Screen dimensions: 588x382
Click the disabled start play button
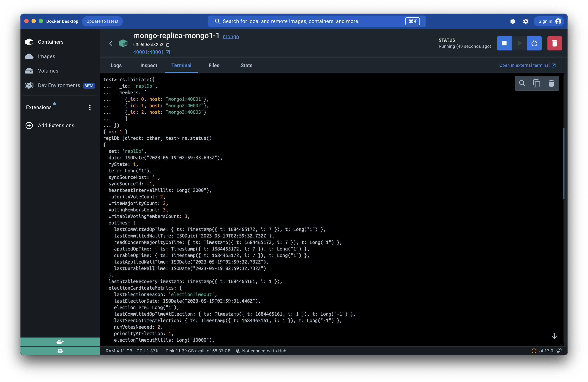click(x=520, y=43)
